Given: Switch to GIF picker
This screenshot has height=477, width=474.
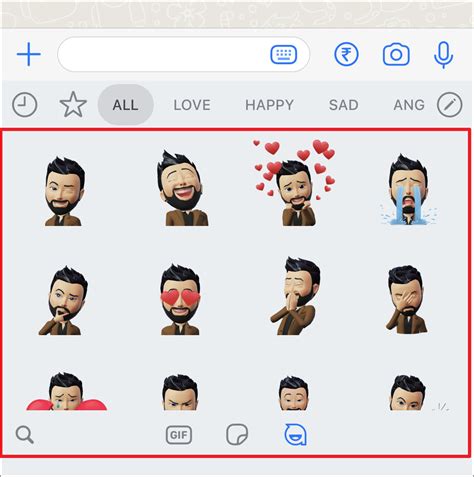Looking at the screenshot, I should (179, 435).
